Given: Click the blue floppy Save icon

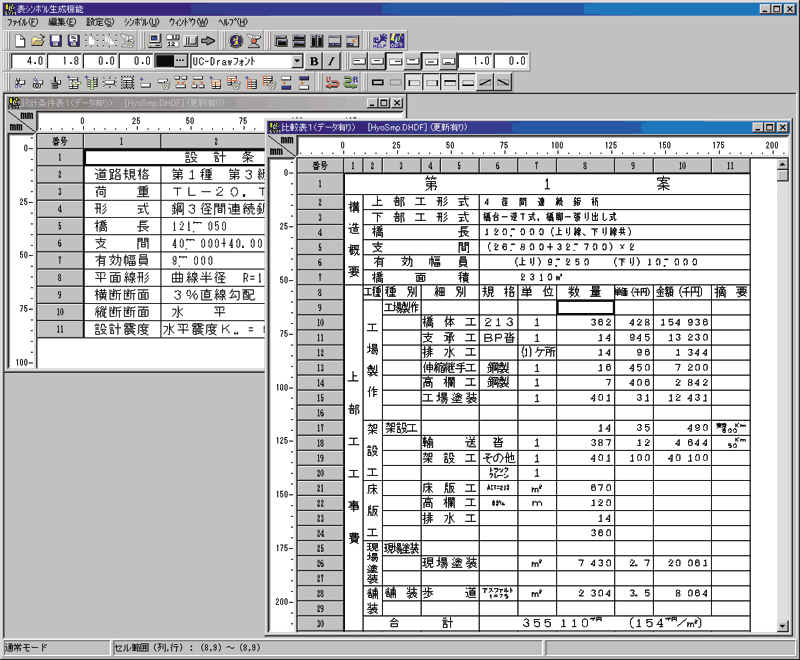Looking at the screenshot, I should pos(56,41).
